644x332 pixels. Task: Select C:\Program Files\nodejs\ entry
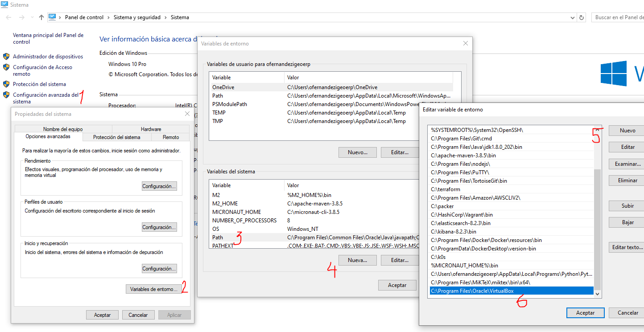pyautogui.click(x=512, y=164)
